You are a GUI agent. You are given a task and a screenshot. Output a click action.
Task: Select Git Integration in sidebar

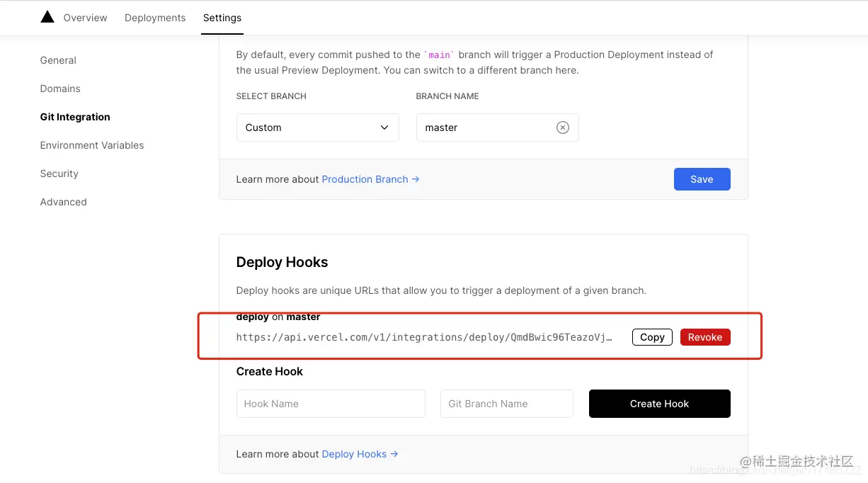(75, 117)
